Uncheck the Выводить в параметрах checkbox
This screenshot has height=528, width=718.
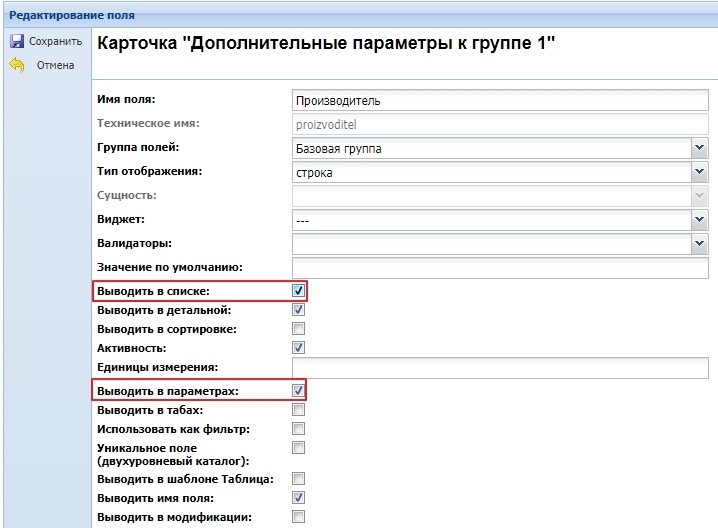(x=298, y=391)
